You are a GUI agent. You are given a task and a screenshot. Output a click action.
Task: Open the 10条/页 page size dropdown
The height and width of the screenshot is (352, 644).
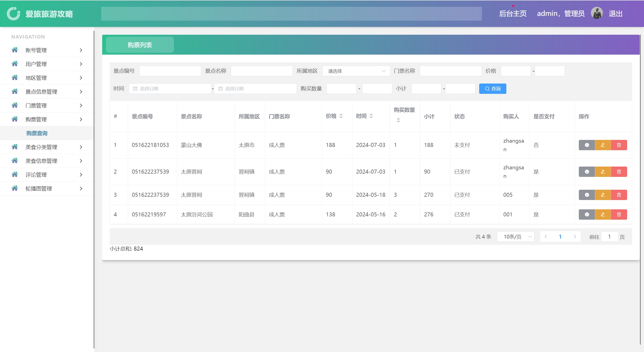(x=515, y=237)
